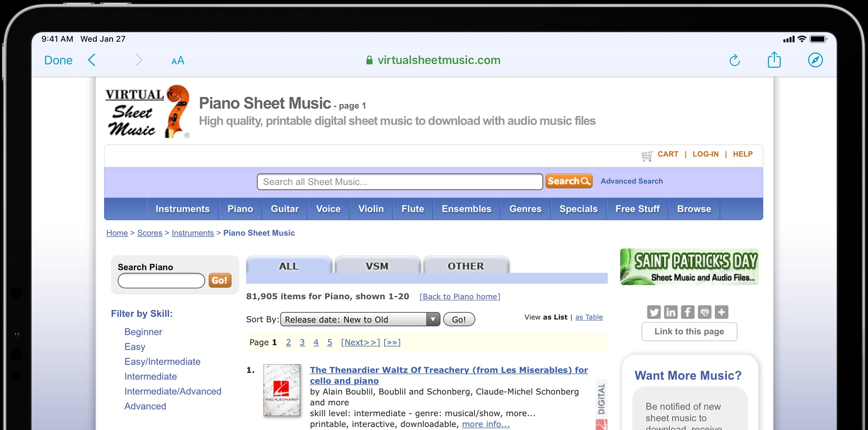Image resolution: width=868 pixels, height=430 pixels.
Task: Switch to the VSM tab
Action: (377, 266)
